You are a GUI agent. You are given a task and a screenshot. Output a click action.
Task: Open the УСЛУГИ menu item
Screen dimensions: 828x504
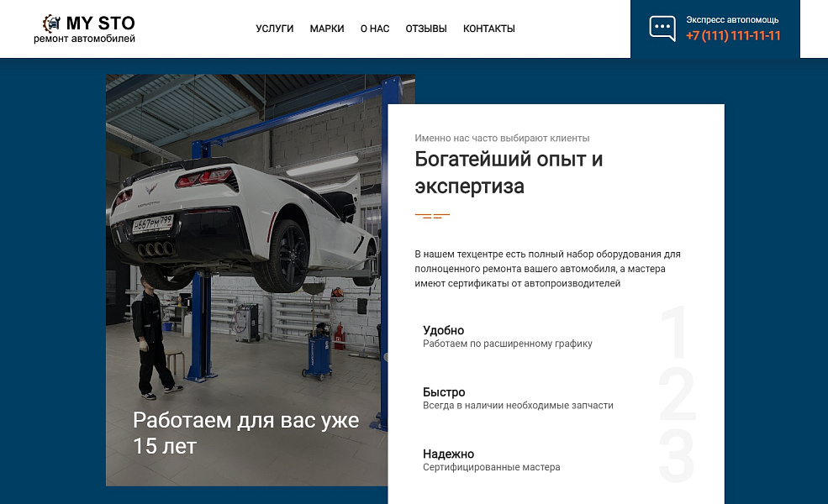(x=274, y=28)
